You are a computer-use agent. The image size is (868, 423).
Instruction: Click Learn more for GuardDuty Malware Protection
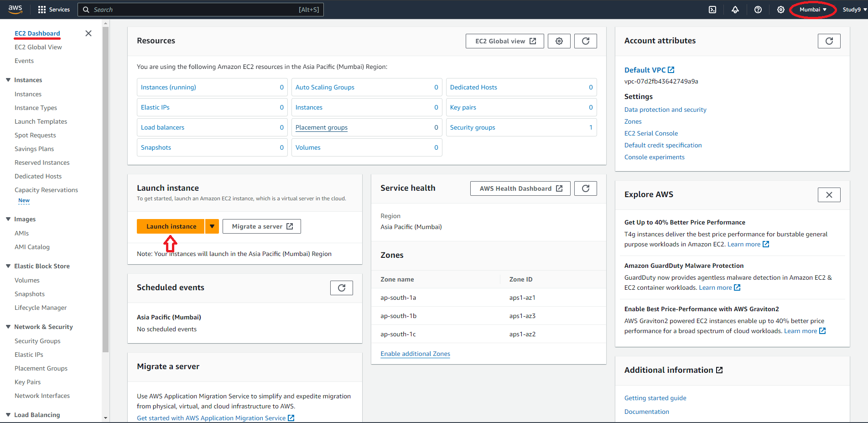tap(719, 287)
